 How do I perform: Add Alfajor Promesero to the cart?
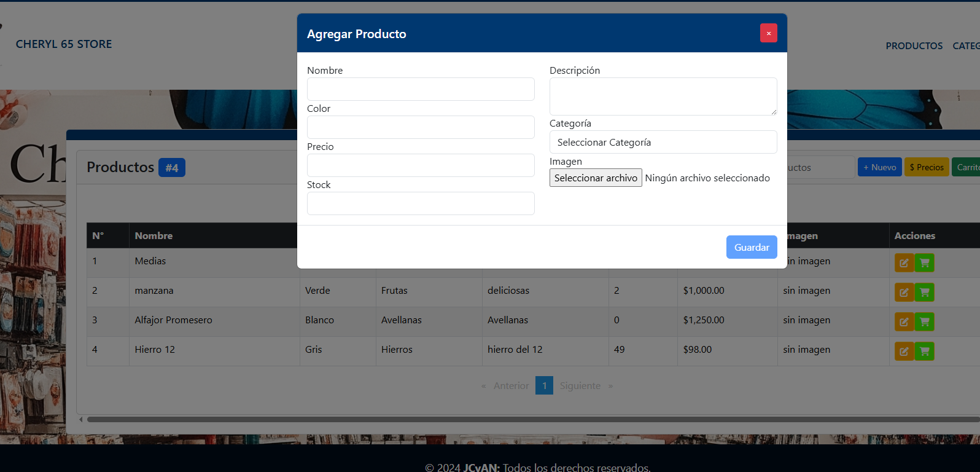pos(924,322)
